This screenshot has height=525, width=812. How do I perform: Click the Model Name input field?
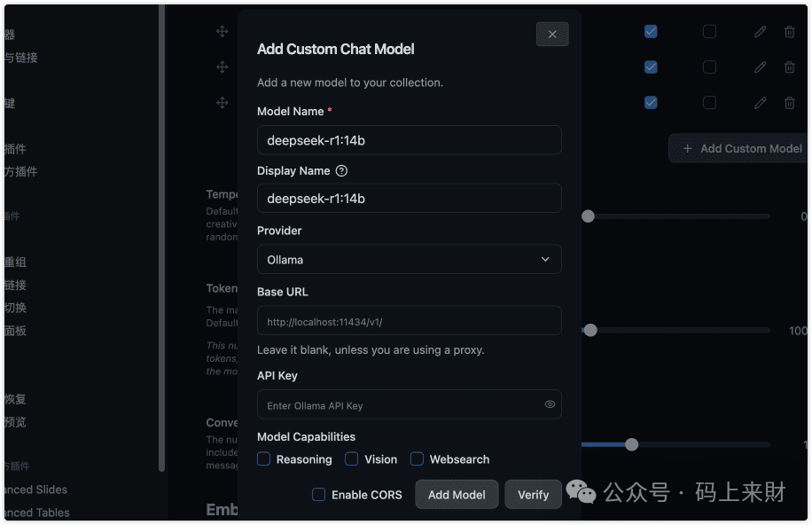click(410, 140)
